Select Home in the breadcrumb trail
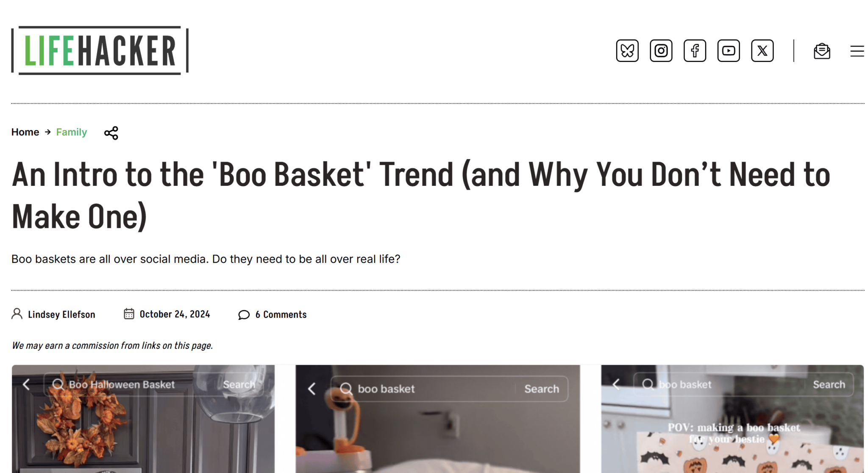This screenshot has width=868, height=473. pyautogui.click(x=25, y=132)
